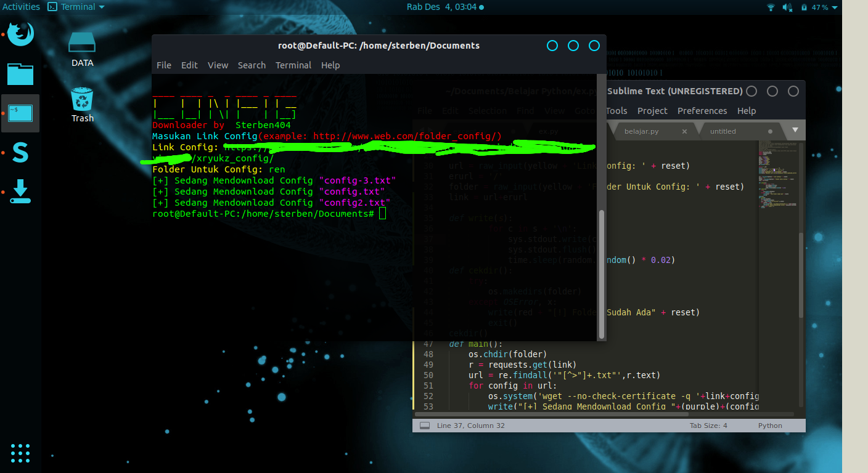
Task: Click line number 52 in Sublime gutter
Action: coord(428,396)
